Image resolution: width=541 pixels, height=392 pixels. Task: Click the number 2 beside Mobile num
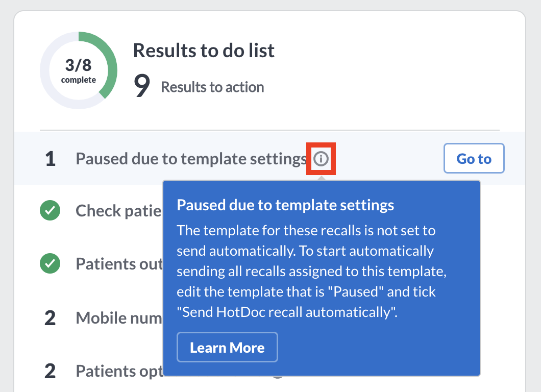tap(50, 318)
